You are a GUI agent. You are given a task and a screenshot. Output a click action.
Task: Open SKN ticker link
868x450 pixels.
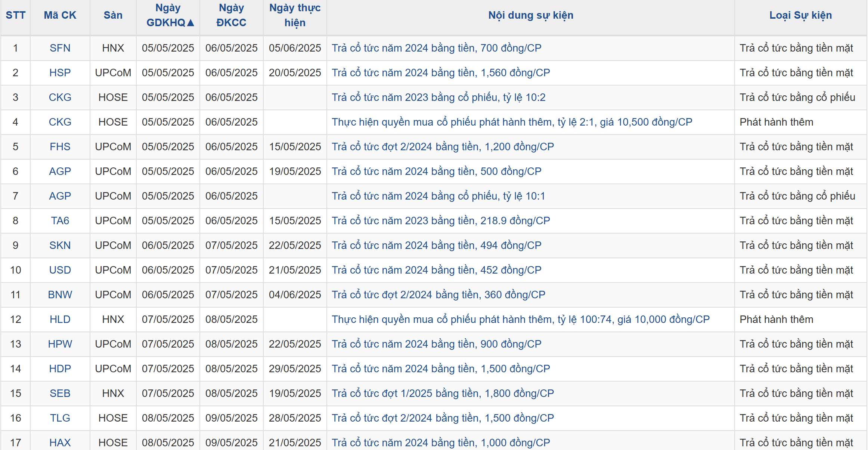click(60, 246)
